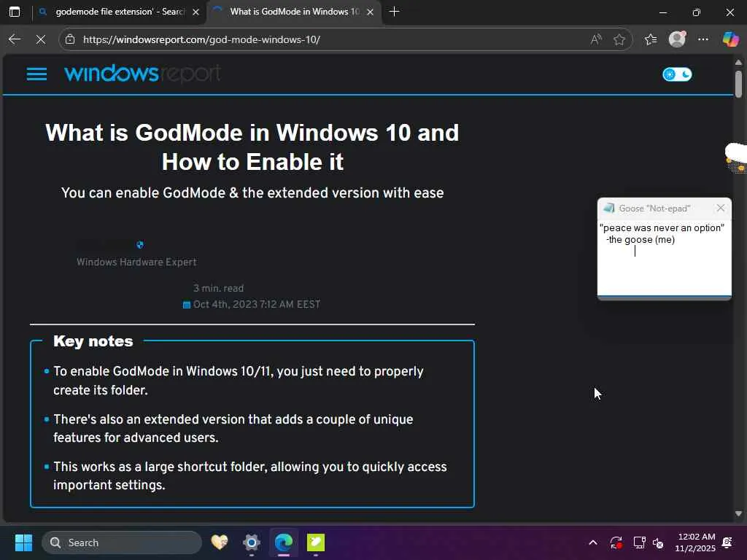This screenshot has width=747, height=560.
Task: Open the Settings gear on the taskbar
Action: coord(252,542)
